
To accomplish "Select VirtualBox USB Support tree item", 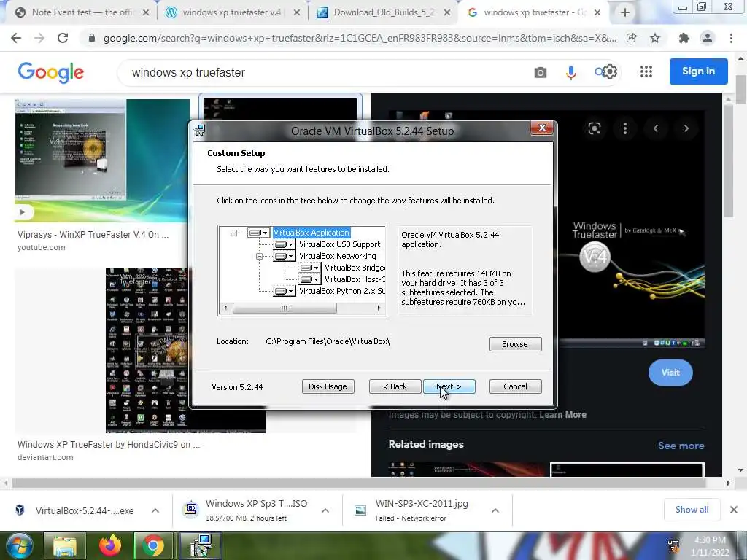I will pyautogui.click(x=340, y=244).
